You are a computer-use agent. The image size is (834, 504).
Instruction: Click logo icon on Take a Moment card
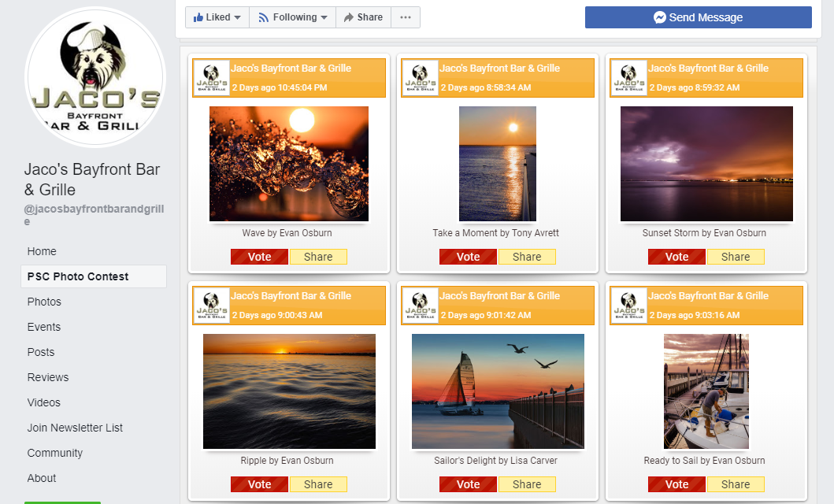tap(420, 79)
